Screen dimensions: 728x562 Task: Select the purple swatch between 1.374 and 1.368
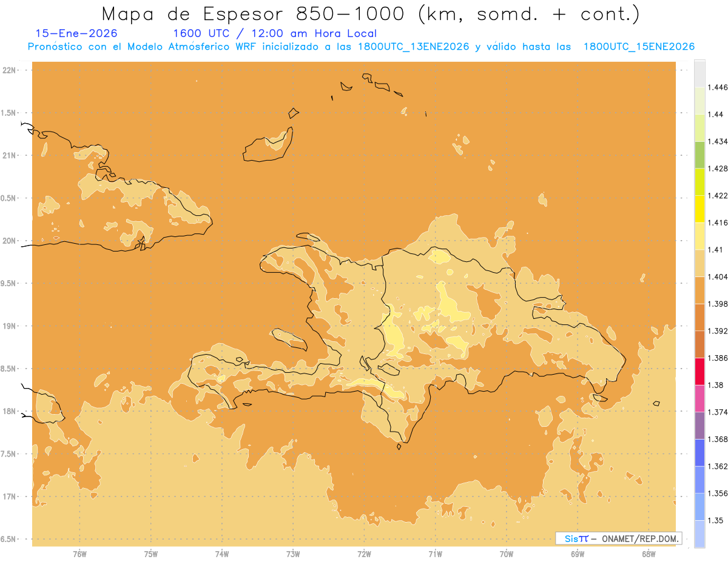699,426
